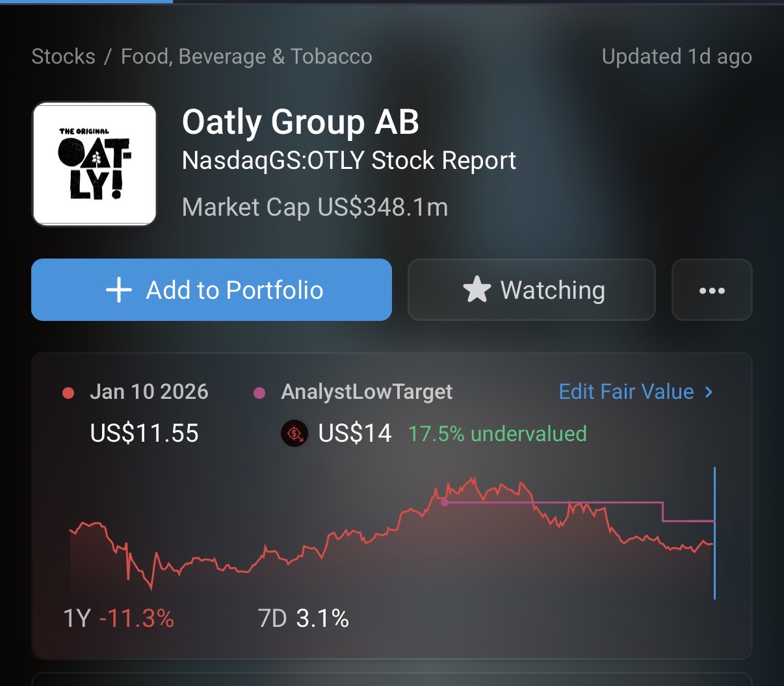Click the chevron arrow after Edit Fair Value
This screenshot has width=784, height=686.
[709, 392]
